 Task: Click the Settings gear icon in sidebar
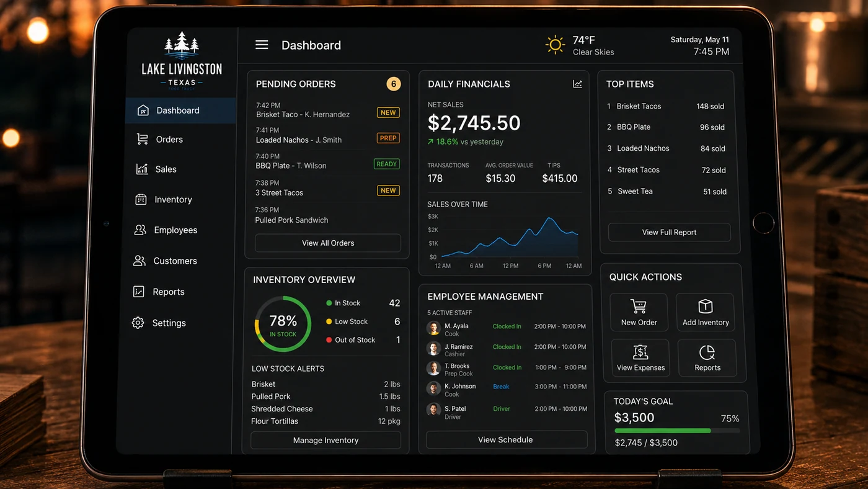pos(138,323)
